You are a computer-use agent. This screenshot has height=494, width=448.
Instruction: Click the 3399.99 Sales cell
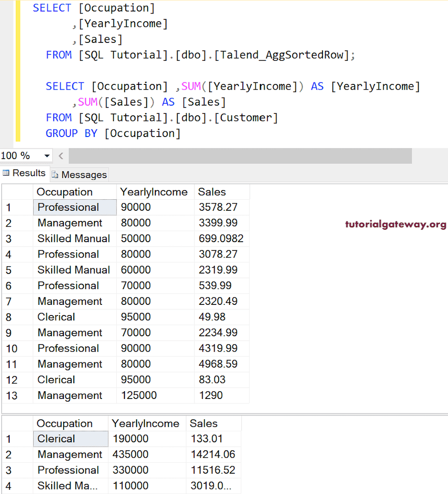[222, 223]
